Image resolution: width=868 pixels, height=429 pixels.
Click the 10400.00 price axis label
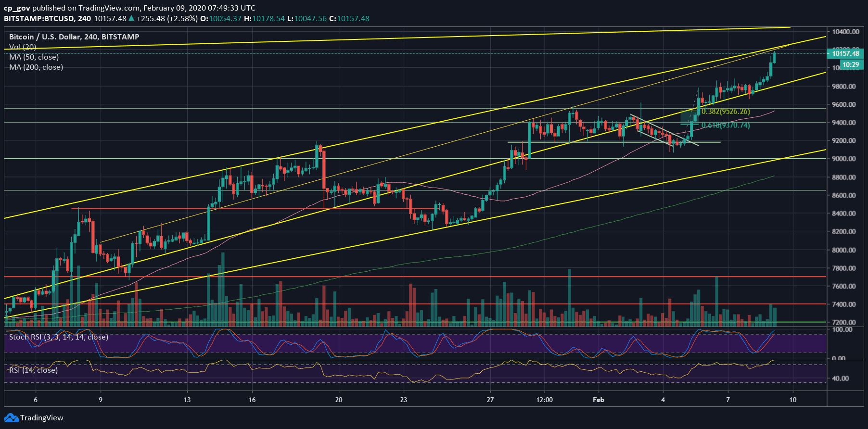coord(846,32)
